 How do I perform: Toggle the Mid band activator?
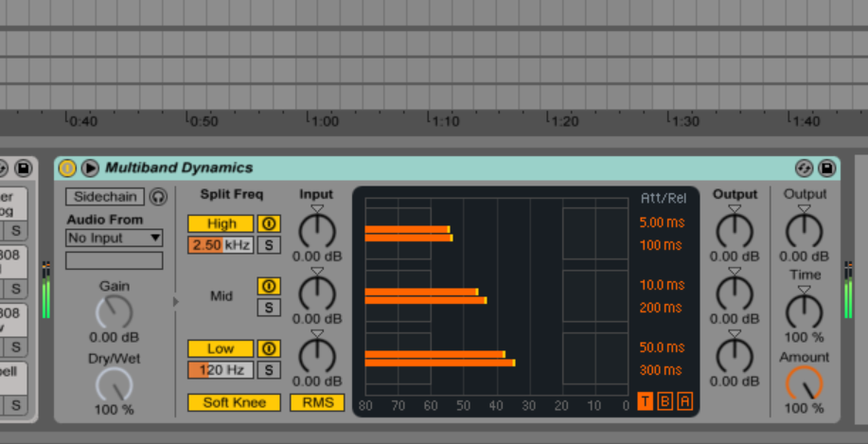point(269,286)
